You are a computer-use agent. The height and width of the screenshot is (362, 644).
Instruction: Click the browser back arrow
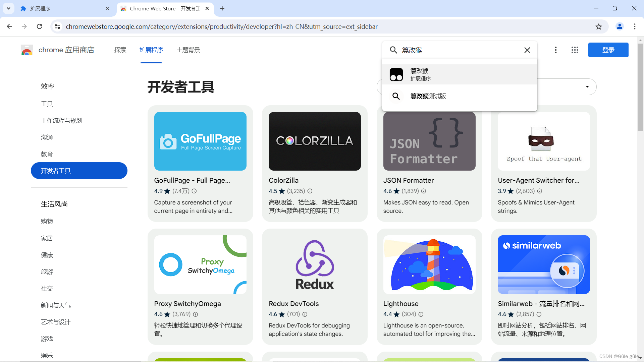point(9,26)
